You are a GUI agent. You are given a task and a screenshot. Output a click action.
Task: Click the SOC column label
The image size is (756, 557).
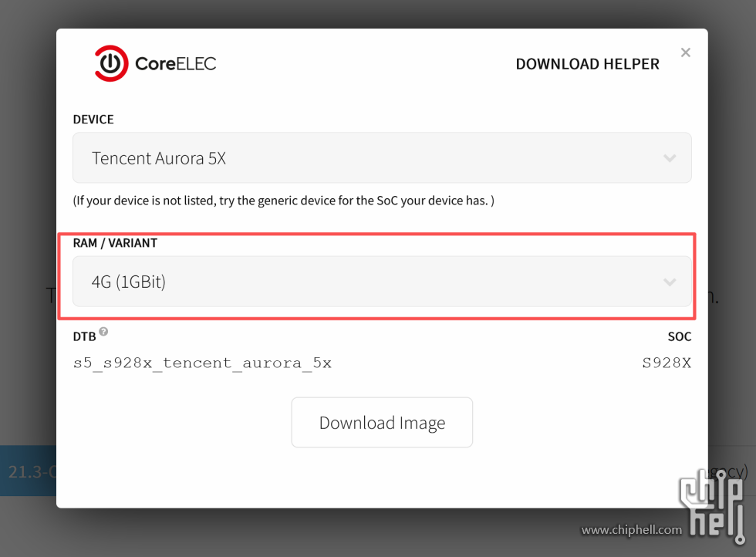680,336
